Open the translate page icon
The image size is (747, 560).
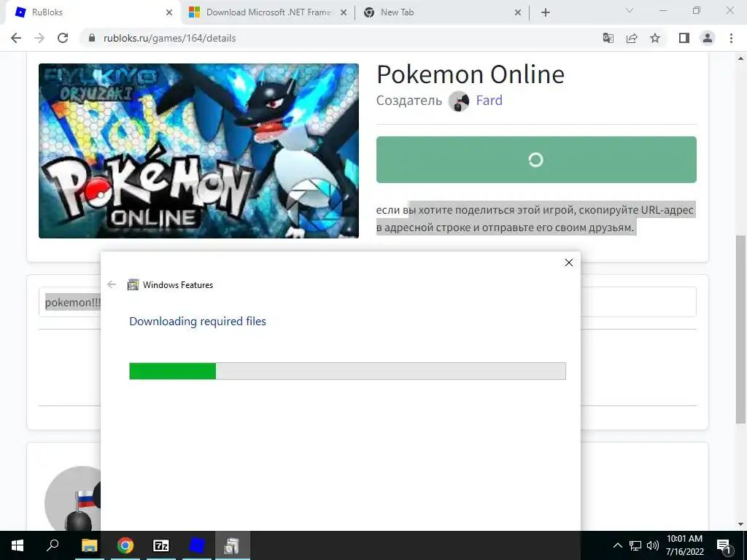[x=608, y=38]
